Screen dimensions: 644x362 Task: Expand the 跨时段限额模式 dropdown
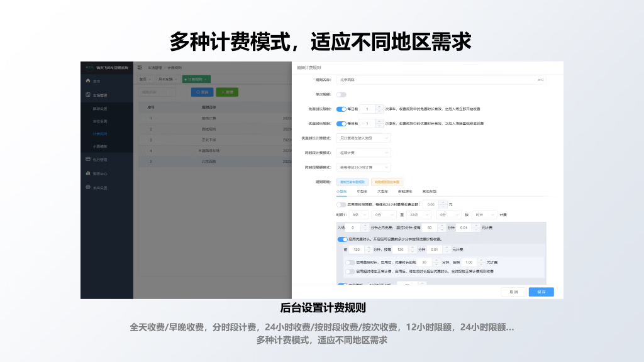click(364, 168)
